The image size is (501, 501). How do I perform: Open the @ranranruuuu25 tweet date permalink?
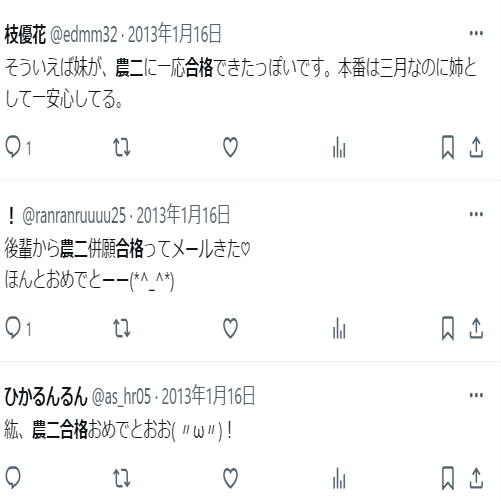183,215
